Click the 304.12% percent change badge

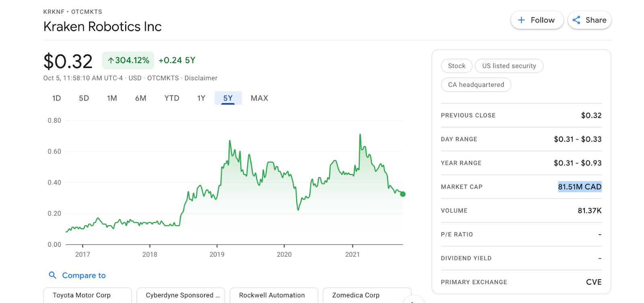point(128,60)
